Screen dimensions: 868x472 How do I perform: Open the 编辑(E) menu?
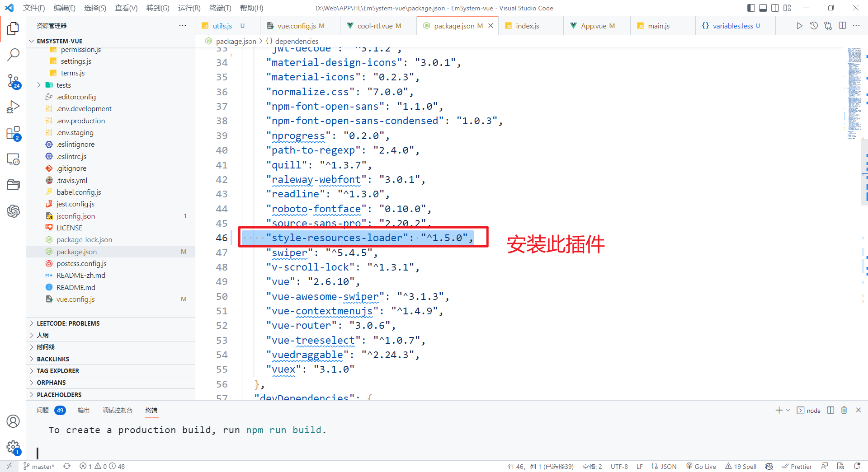tap(64, 8)
